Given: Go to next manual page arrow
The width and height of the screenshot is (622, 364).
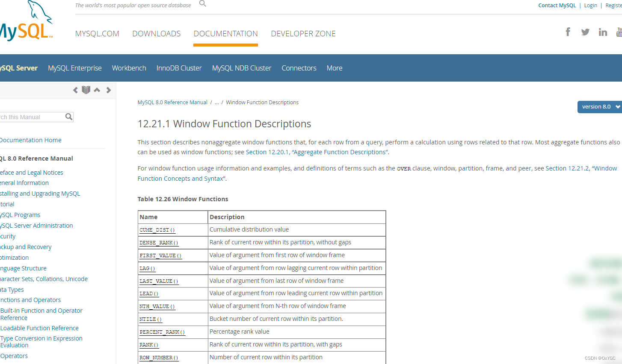Looking at the screenshot, I should pos(109,90).
